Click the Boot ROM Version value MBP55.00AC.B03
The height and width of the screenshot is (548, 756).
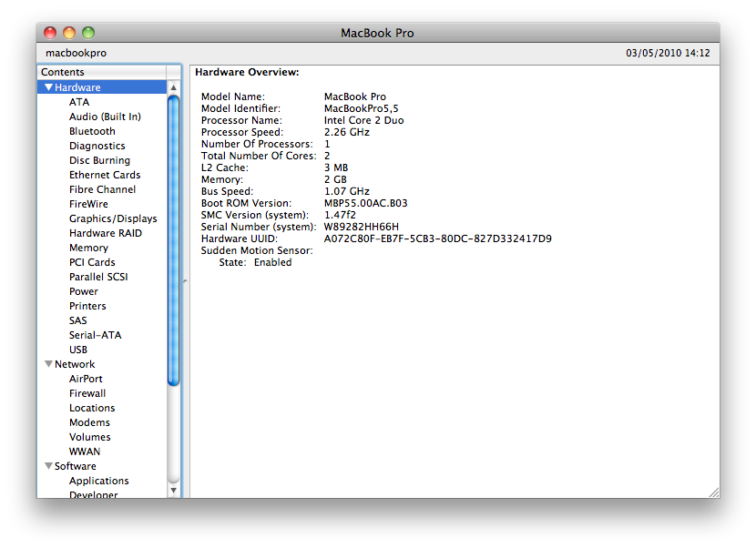click(365, 203)
